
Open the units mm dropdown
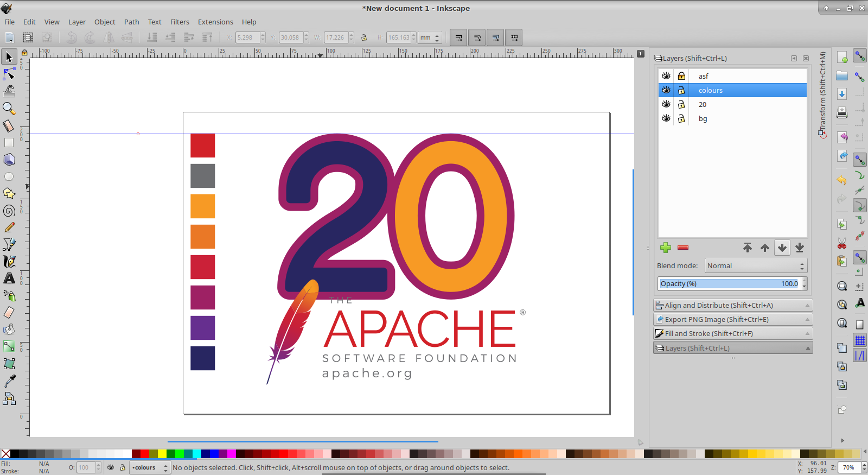(x=430, y=37)
